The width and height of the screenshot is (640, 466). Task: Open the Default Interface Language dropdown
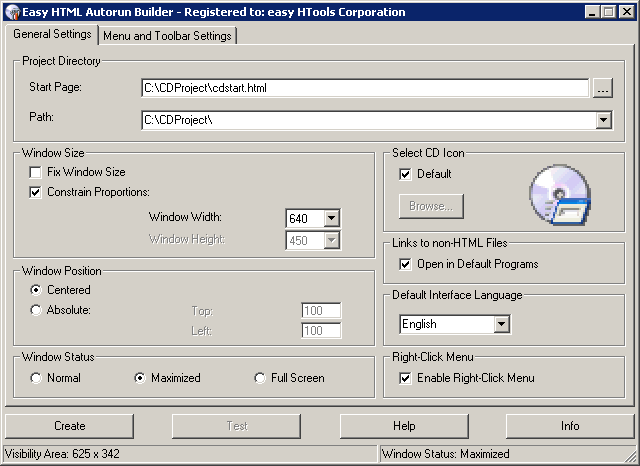point(501,324)
